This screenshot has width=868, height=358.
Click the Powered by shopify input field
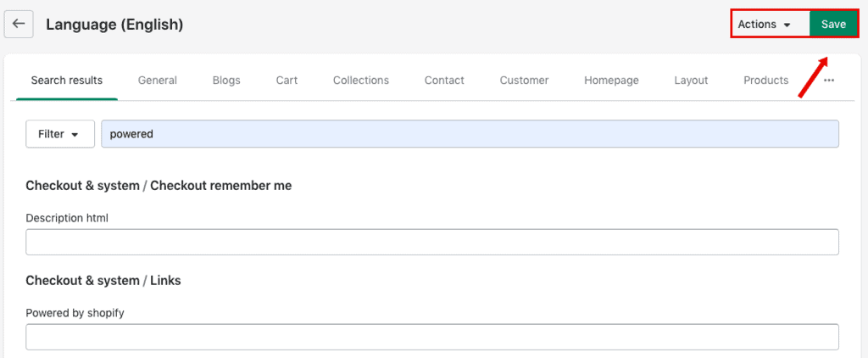coord(432,337)
